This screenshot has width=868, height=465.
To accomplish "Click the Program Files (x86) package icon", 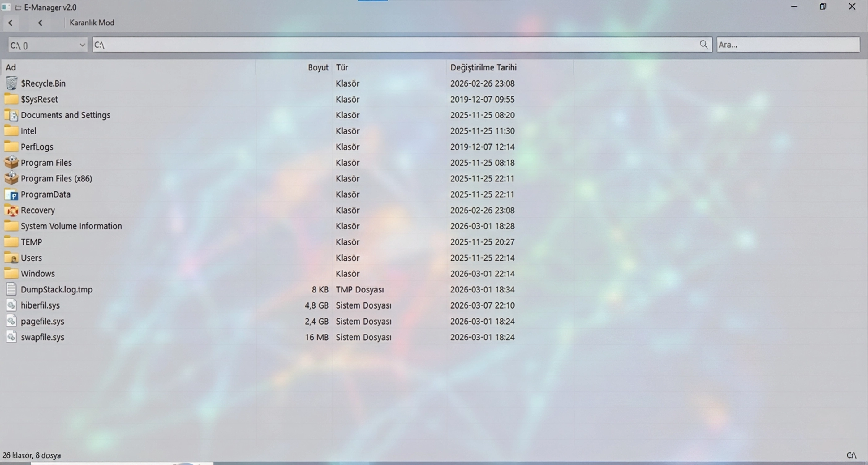I will [11, 178].
